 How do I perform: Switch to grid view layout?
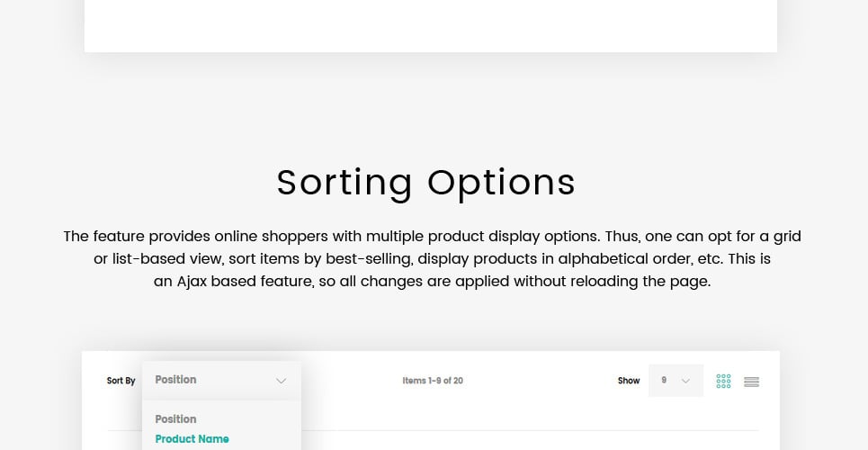[723, 381]
